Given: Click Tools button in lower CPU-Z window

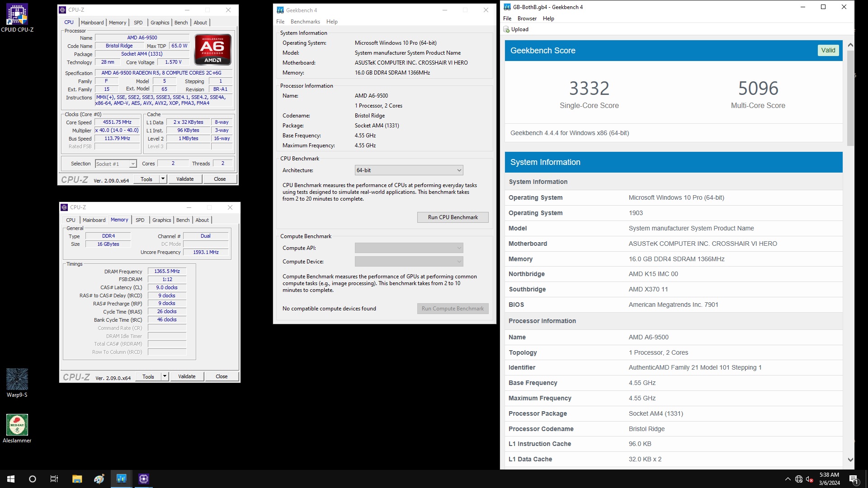Looking at the screenshot, I should tap(148, 376).
